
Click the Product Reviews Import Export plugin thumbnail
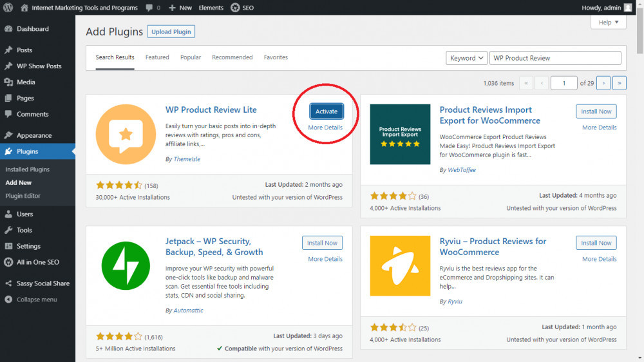pyautogui.click(x=400, y=135)
